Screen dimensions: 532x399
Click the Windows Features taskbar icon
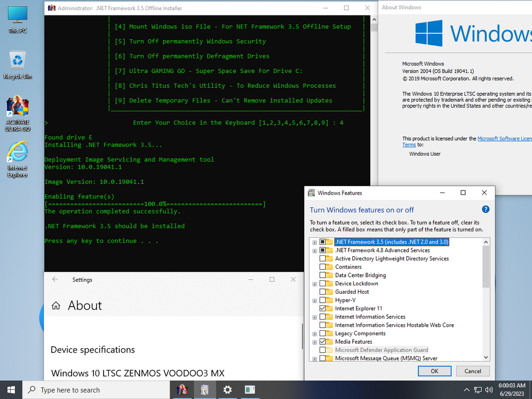pos(204,390)
